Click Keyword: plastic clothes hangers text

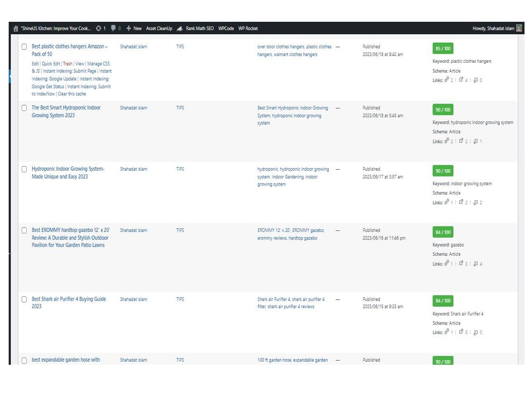462,61
